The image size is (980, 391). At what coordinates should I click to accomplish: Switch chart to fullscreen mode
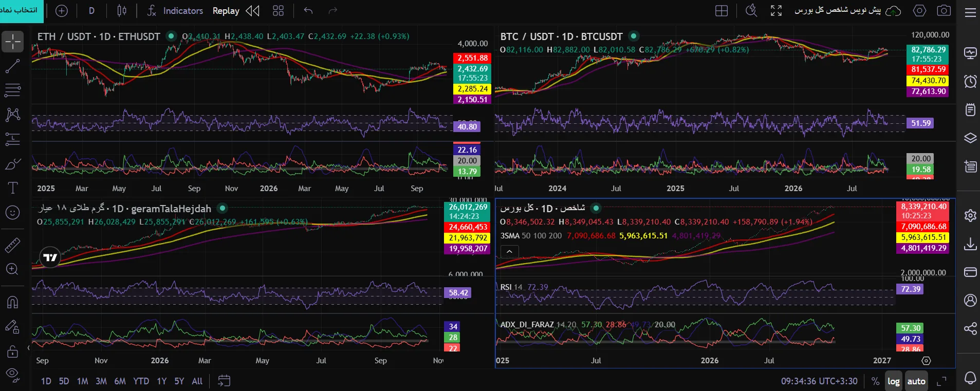pos(776,11)
